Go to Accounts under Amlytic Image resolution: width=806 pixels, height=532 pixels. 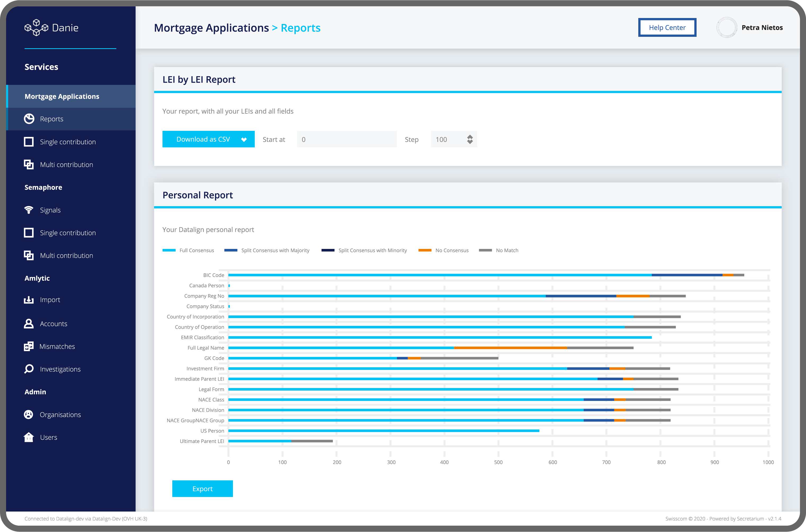54,324
